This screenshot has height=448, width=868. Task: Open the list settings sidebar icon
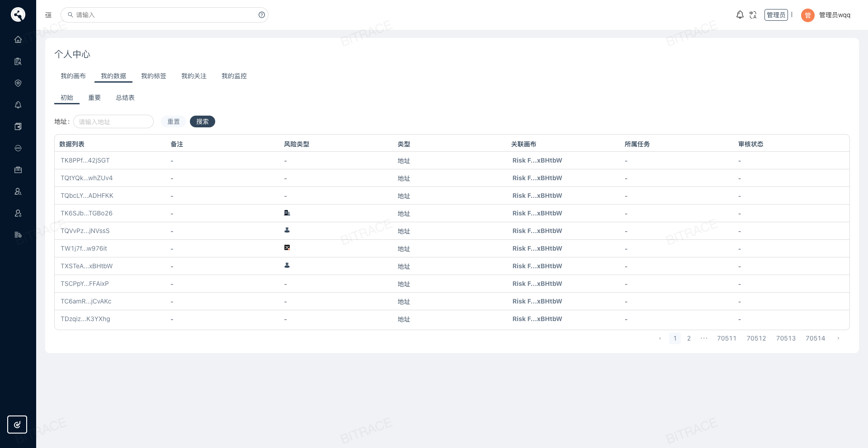coord(18,235)
